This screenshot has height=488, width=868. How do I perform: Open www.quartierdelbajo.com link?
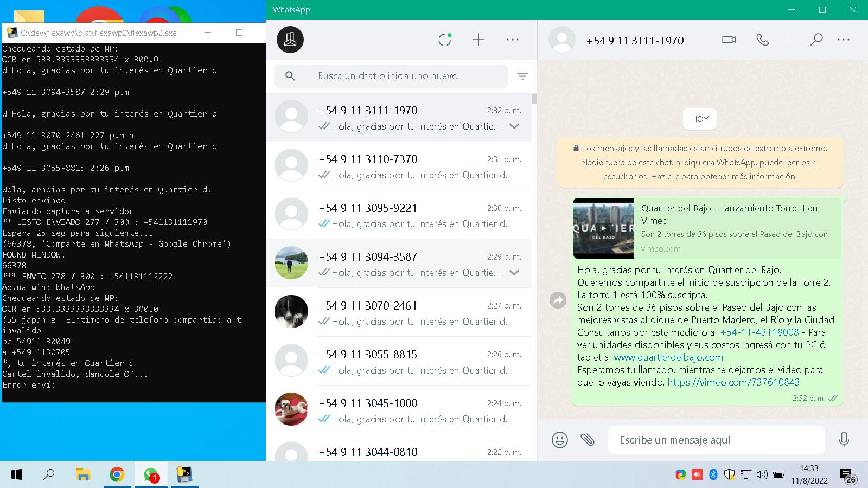point(668,357)
